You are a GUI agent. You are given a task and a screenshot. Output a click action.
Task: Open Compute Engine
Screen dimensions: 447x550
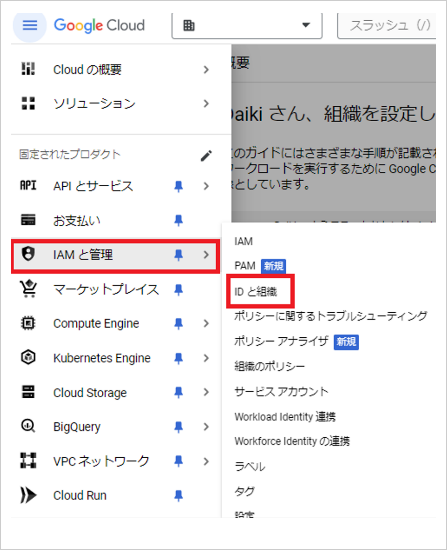(96, 324)
